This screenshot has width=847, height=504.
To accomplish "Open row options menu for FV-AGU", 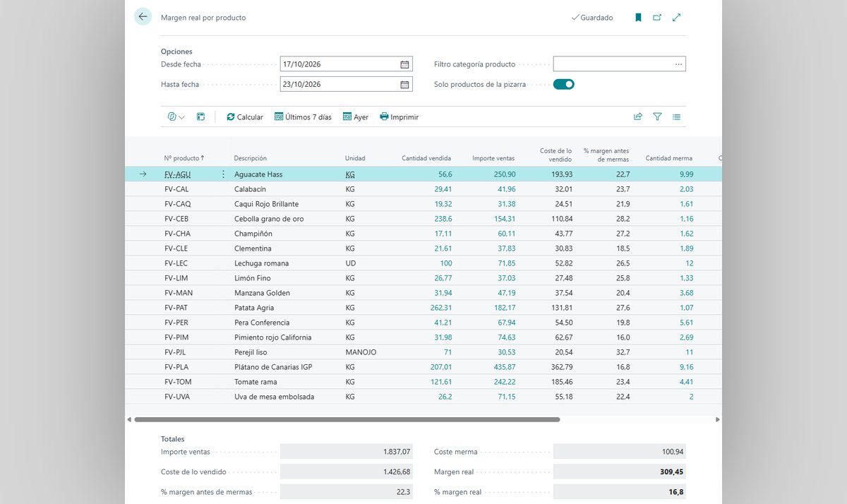I will click(x=224, y=174).
